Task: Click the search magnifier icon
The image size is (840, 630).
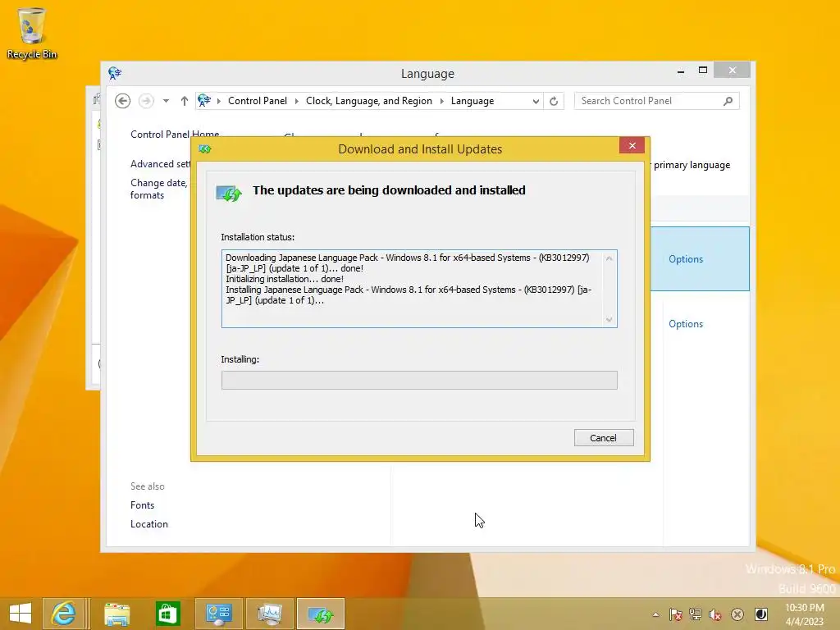Action: coord(728,101)
